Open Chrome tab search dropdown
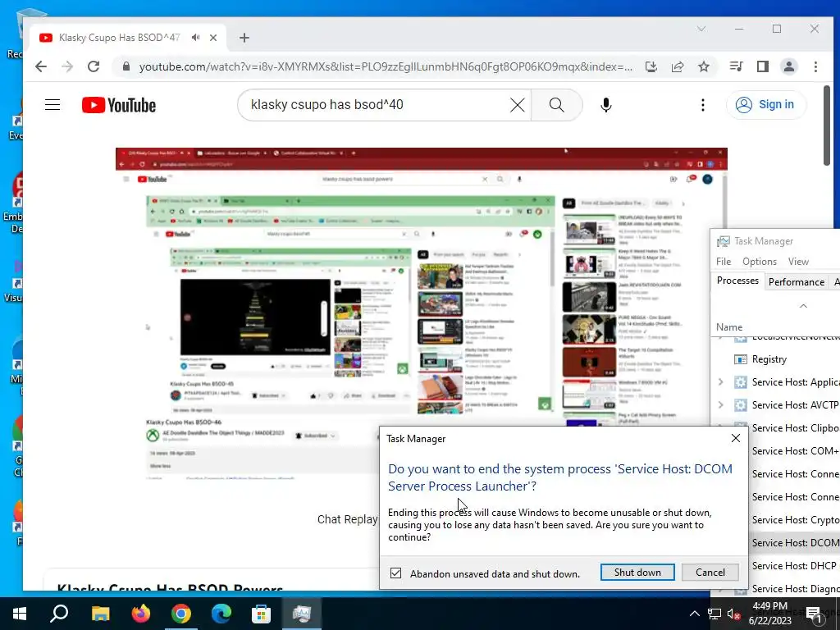Viewport: 840px width, 630px height. click(701, 29)
